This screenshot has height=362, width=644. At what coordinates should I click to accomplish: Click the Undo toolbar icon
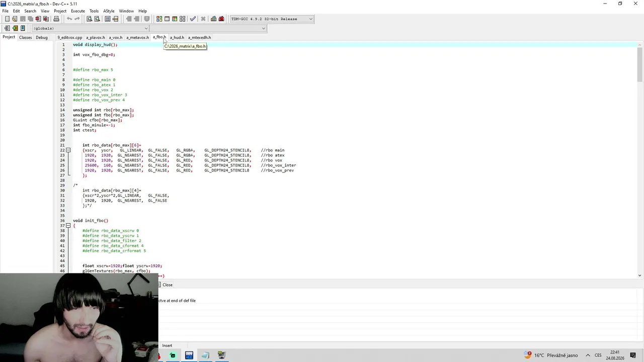pyautogui.click(x=69, y=19)
